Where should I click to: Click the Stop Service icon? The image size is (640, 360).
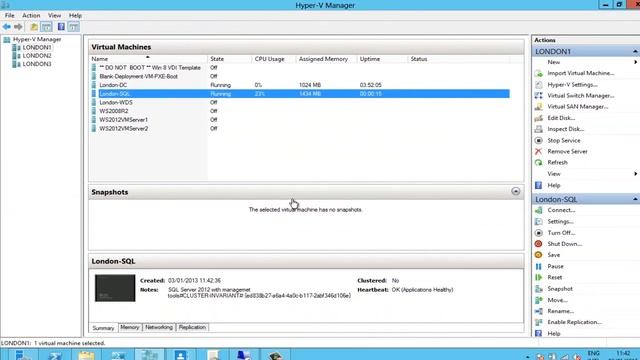tap(539, 140)
